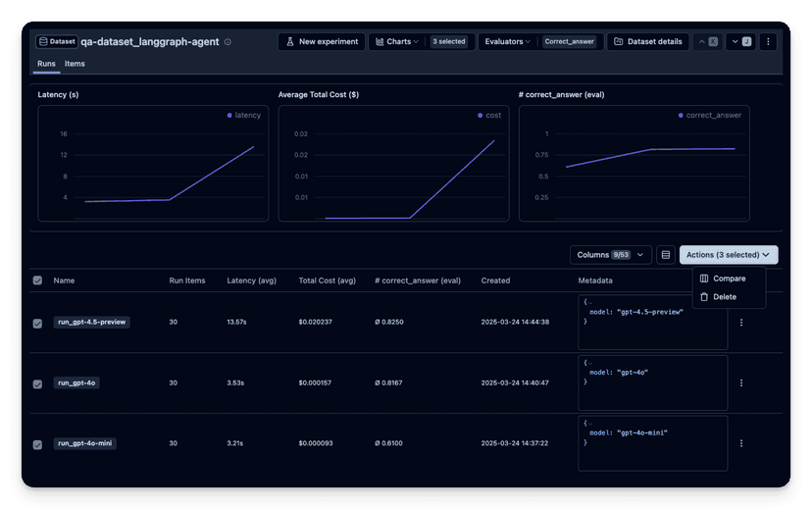
Task: Click the 2025-03-24 14:40:47 created timestamp
Action: (x=515, y=382)
